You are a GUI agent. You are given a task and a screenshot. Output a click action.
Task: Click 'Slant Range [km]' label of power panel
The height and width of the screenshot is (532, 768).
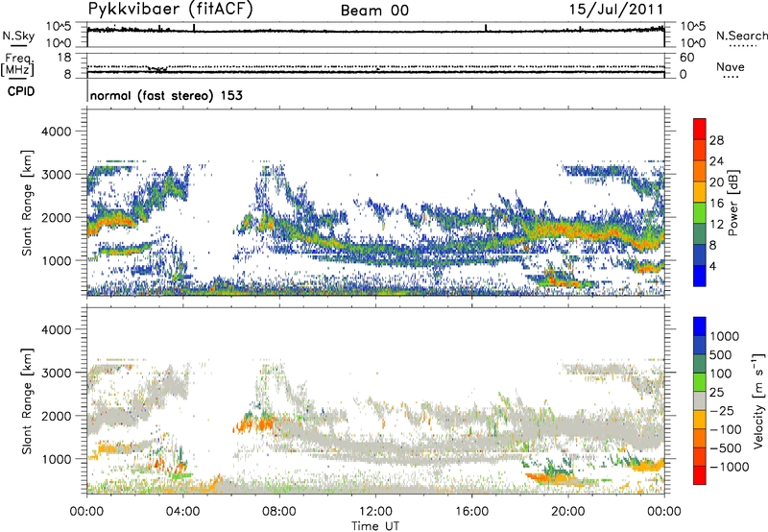coord(27,203)
